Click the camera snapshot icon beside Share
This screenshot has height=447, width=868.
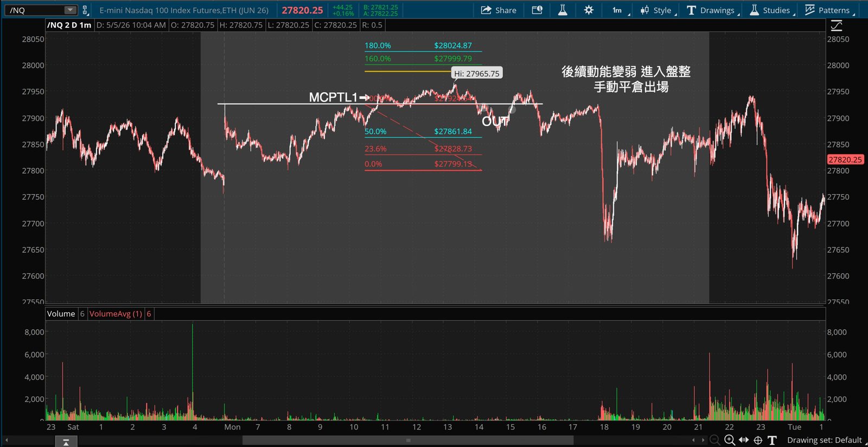click(x=537, y=10)
